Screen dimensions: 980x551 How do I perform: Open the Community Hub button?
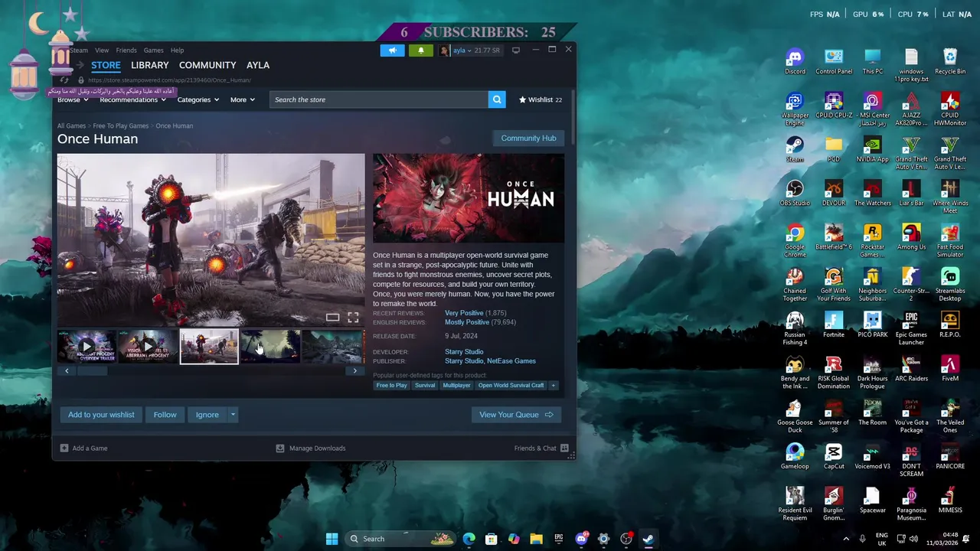pos(528,139)
